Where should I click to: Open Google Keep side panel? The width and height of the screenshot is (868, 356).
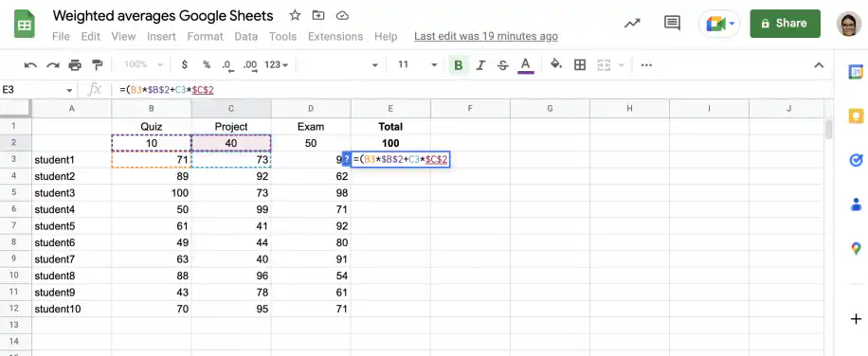(856, 116)
